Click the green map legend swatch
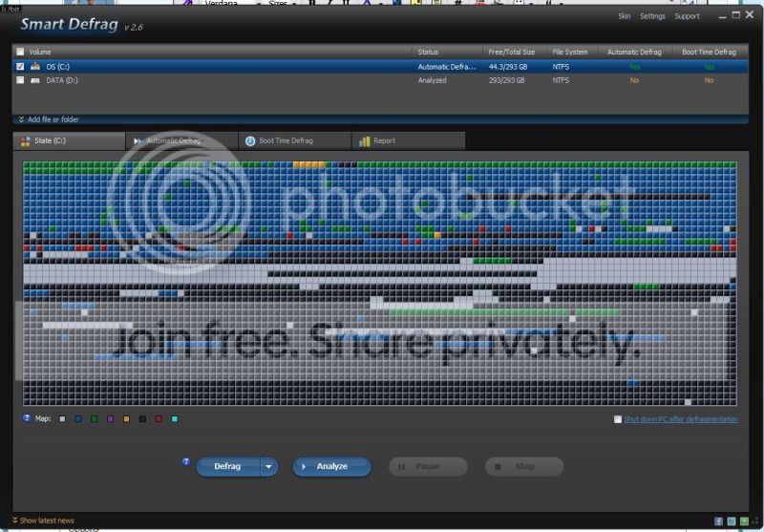The width and height of the screenshot is (764, 532). pos(95,418)
